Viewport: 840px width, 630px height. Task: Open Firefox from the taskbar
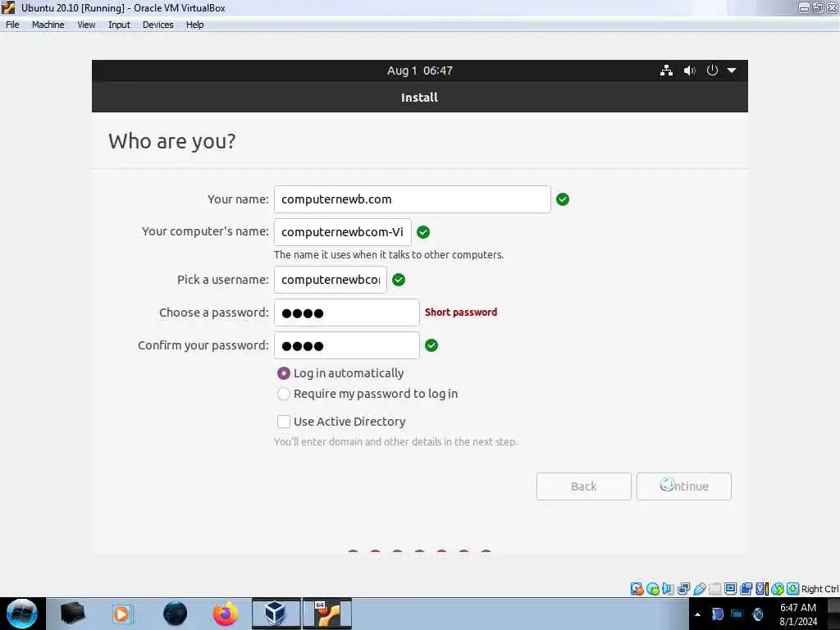click(225, 614)
